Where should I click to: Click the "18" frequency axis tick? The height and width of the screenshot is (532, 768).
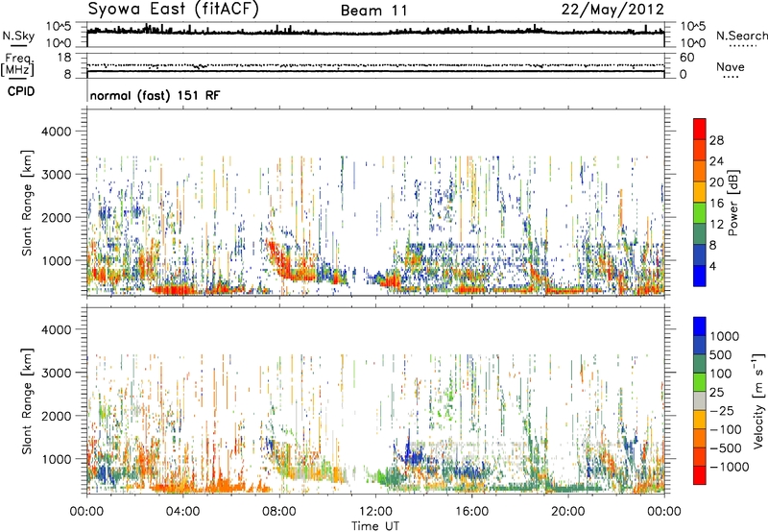tap(63, 58)
